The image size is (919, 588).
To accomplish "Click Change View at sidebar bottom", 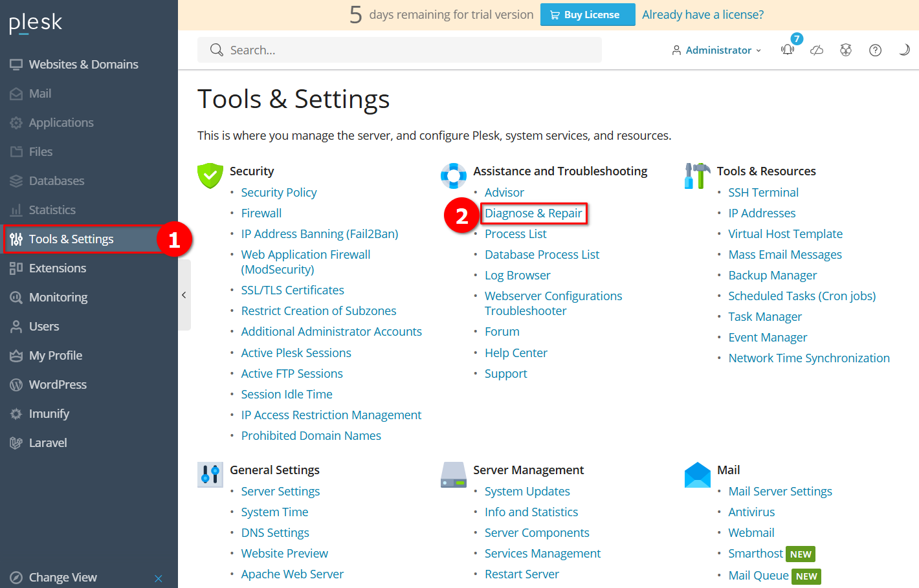I will (x=63, y=577).
